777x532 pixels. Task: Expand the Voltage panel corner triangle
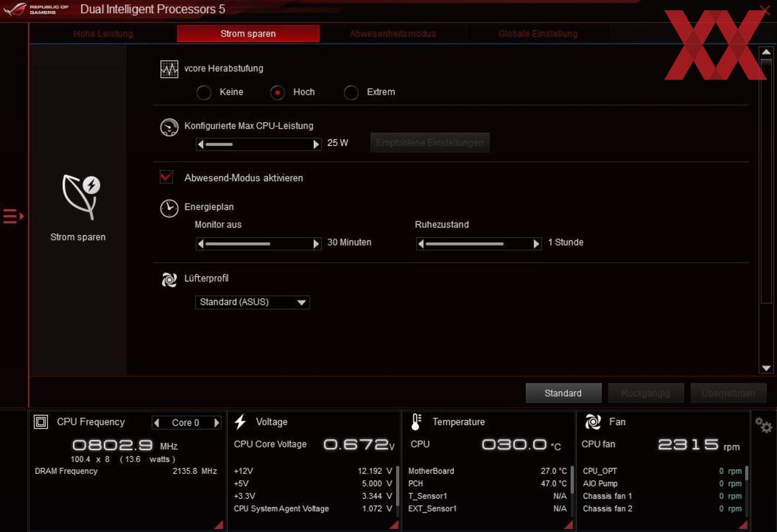(394, 525)
